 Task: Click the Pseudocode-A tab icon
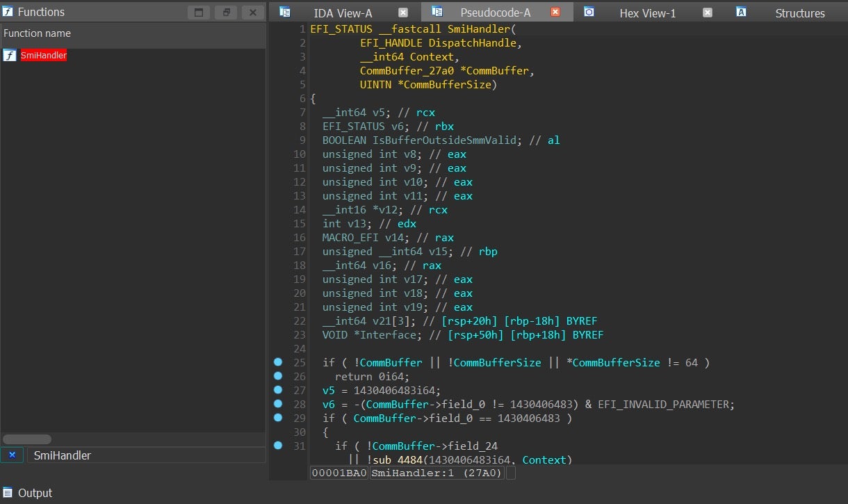point(437,12)
